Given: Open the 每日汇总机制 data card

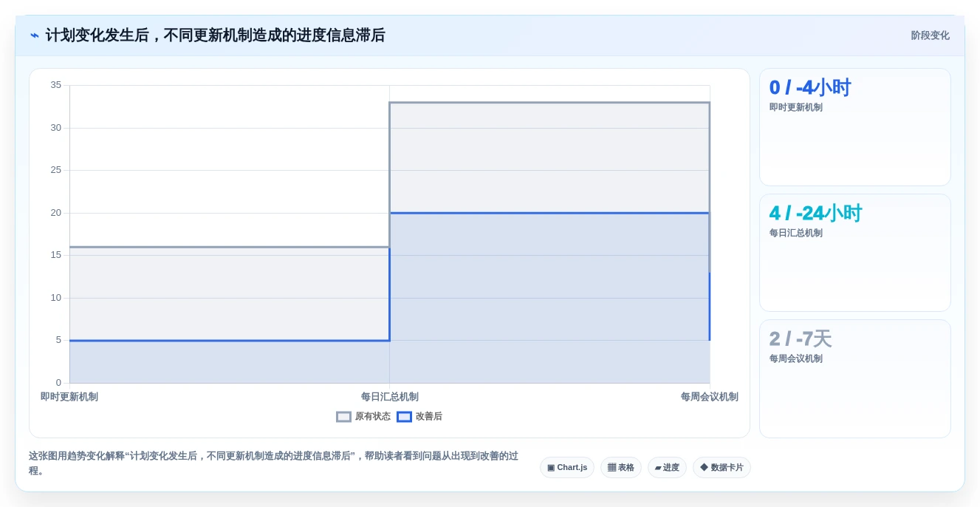Looking at the screenshot, I should coord(855,253).
